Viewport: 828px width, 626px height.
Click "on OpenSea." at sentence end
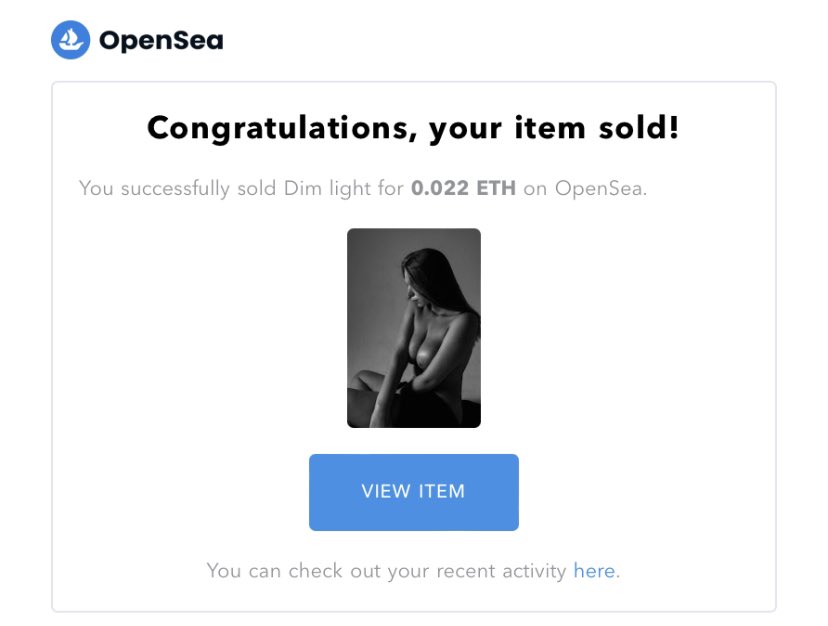point(585,189)
